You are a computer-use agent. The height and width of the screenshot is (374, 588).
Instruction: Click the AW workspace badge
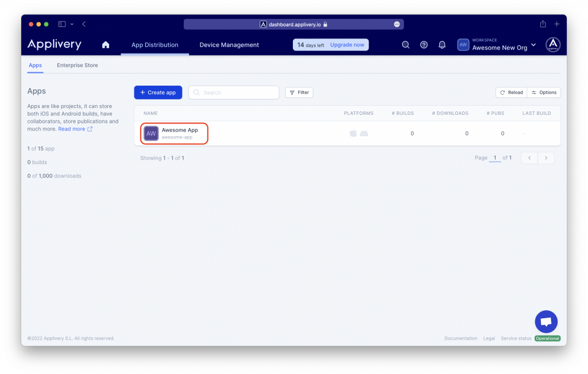pyautogui.click(x=463, y=45)
